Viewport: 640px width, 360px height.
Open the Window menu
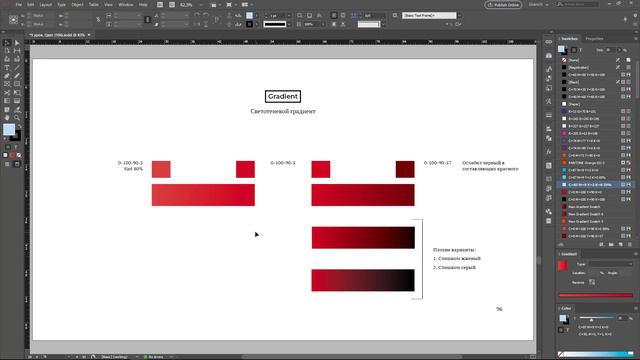pos(125,4)
